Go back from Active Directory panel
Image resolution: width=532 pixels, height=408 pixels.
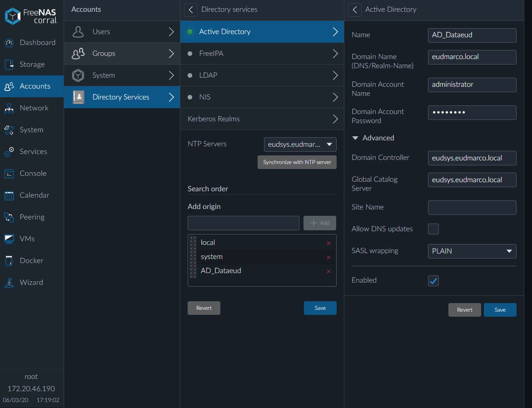(355, 10)
